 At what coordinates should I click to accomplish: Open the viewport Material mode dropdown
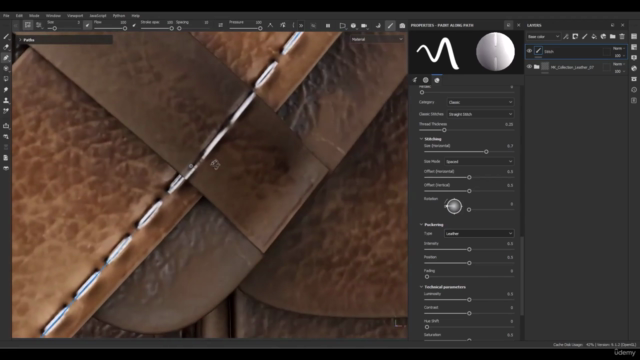(x=377, y=39)
